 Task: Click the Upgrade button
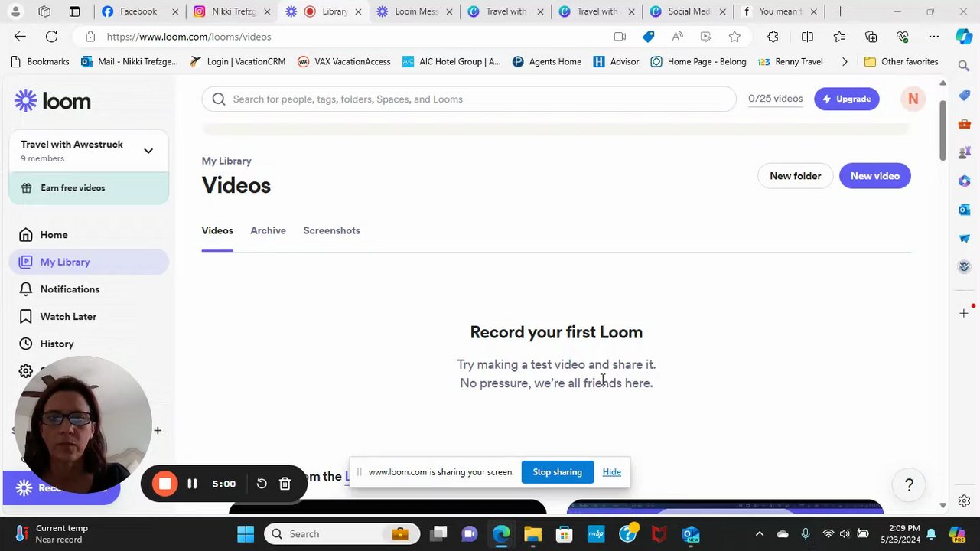[x=847, y=99]
